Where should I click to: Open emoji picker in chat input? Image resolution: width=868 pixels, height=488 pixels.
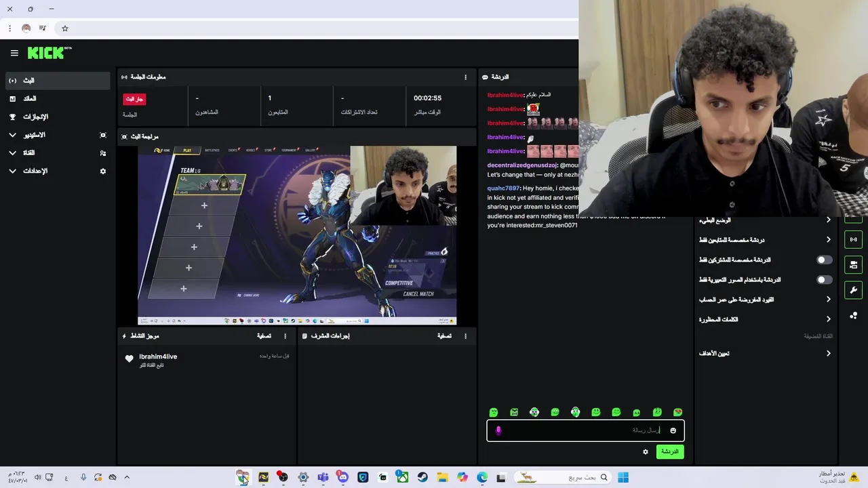[x=673, y=430]
